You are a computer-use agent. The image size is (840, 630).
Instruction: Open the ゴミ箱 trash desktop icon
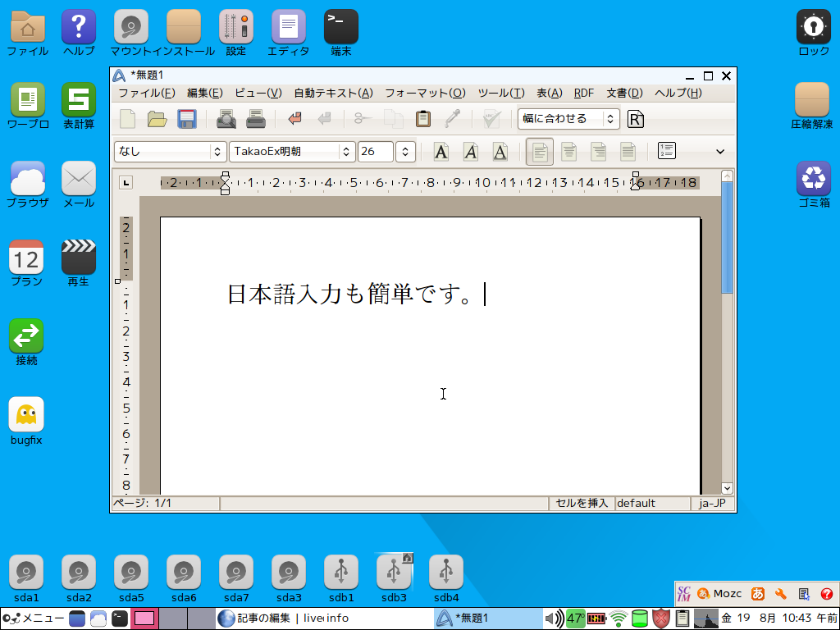coord(814,185)
